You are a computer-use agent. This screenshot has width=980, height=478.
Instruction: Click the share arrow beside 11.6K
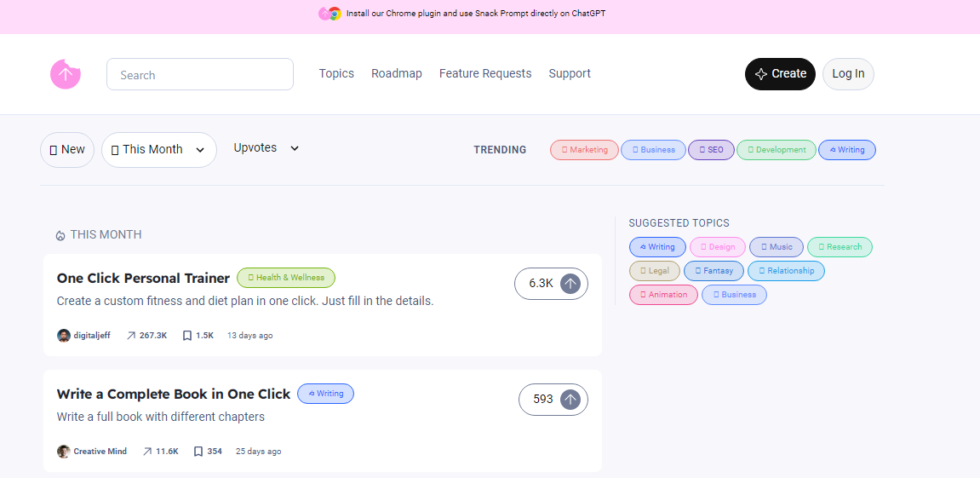point(147,451)
